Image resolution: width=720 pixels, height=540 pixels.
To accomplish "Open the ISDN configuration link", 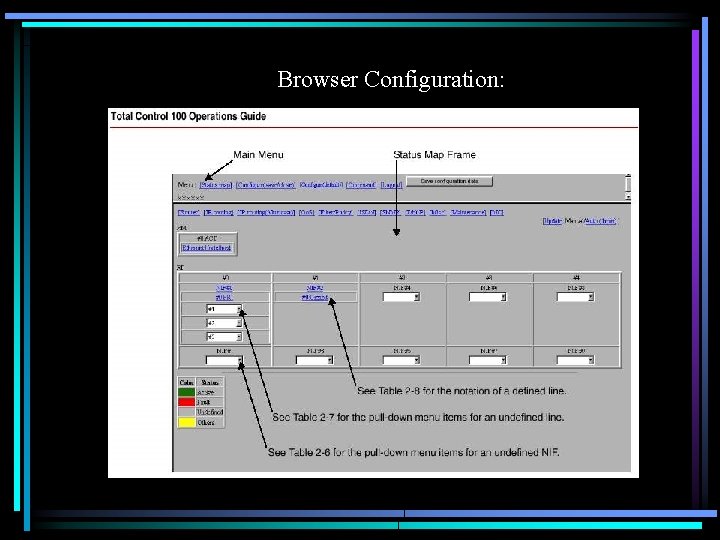I will click(x=366, y=212).
